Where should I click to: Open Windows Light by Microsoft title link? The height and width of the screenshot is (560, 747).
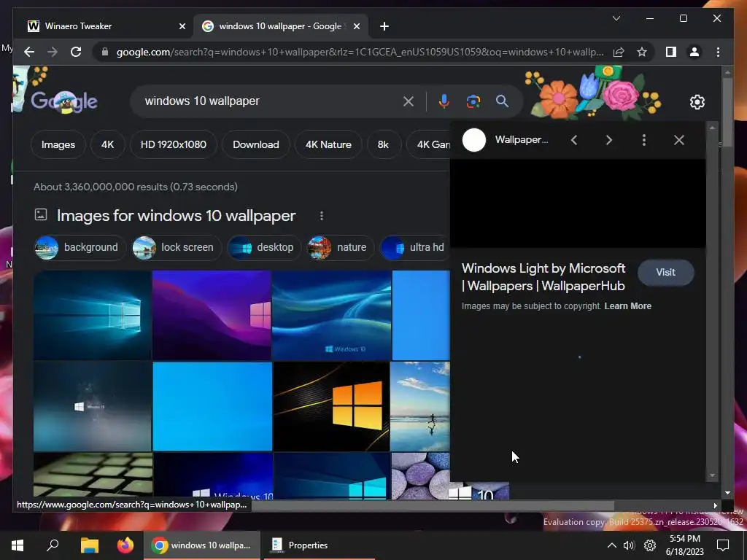[x=543, y=277]
